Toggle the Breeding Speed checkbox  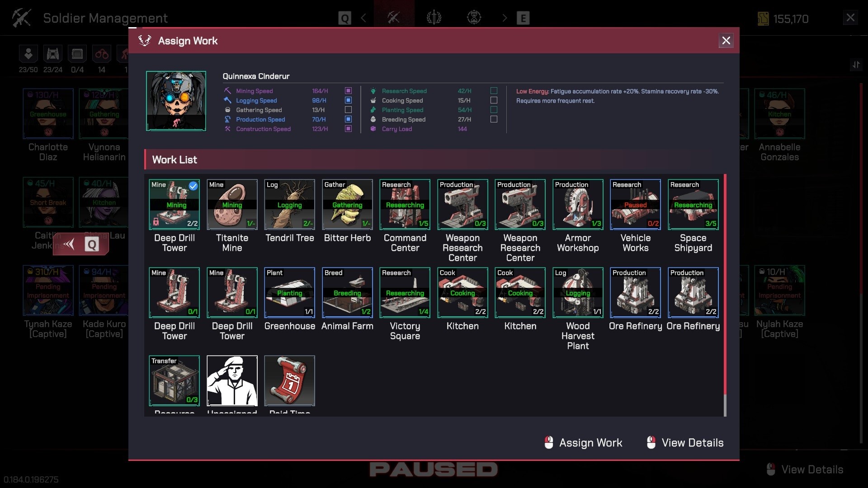[x=494, y=119]
